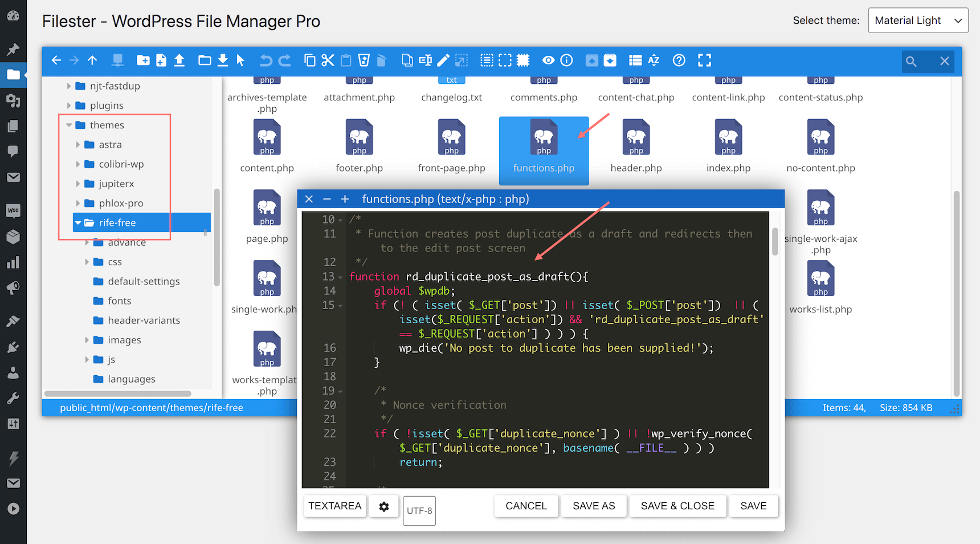The width and height of the screenshot is (980, 544).
Task: Upload files using the upload icon
Action: click(179, 60)
